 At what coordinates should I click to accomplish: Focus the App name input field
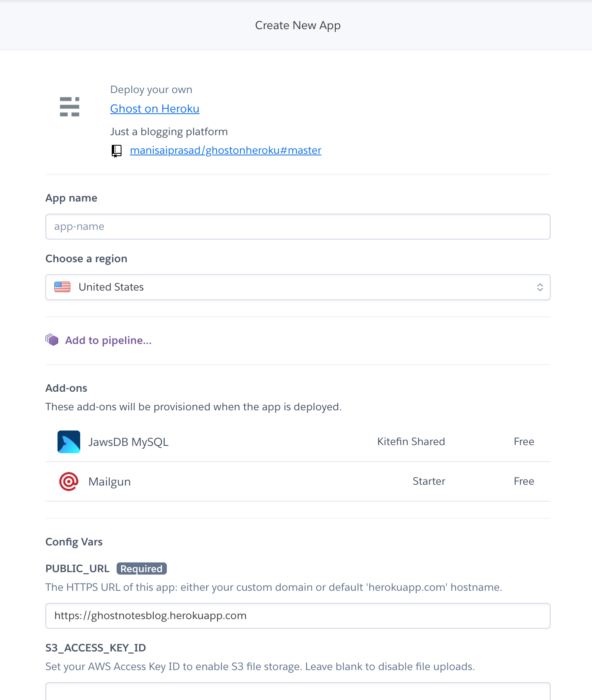298,227
